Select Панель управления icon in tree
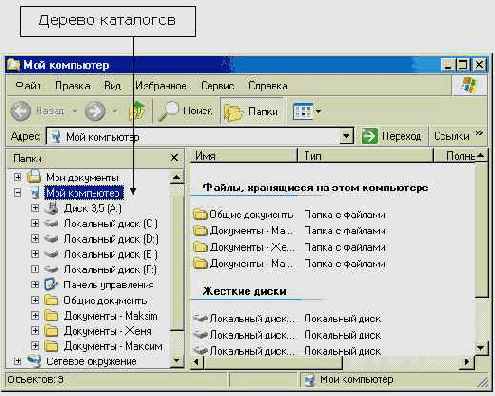The height and width of the screenshot is (396, 495). coord(51,284)
